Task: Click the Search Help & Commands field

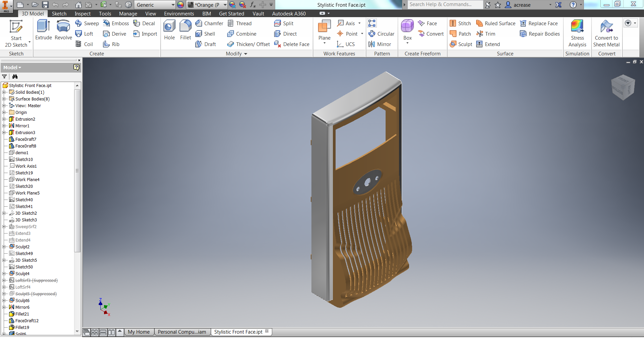Action: click(445, 4)
